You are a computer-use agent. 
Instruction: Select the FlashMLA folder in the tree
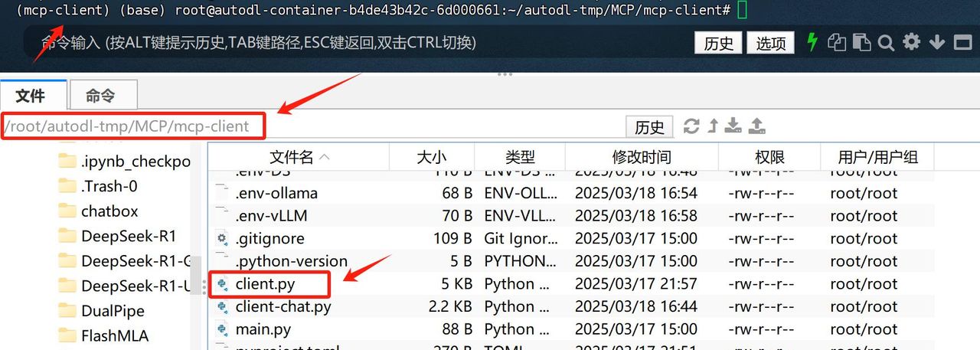pyautogui.click(x=115, y=335)
